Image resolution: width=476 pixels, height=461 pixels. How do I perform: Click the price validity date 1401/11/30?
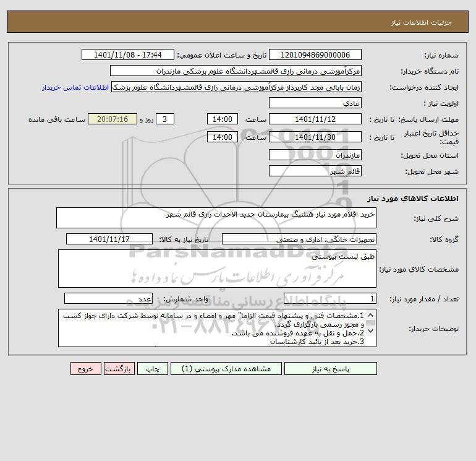tap(315, 137)
